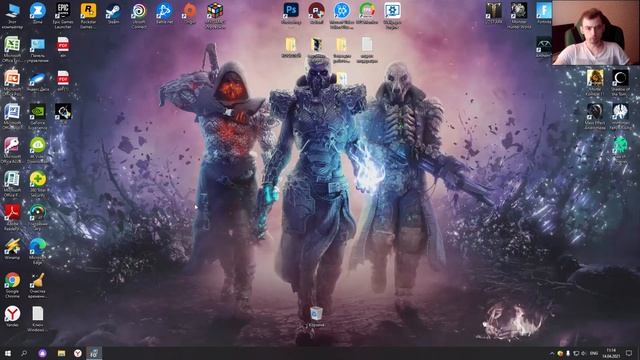Open the Windows Start menu
The width and height of the screenshot is (640, 360).
(7, 353)
